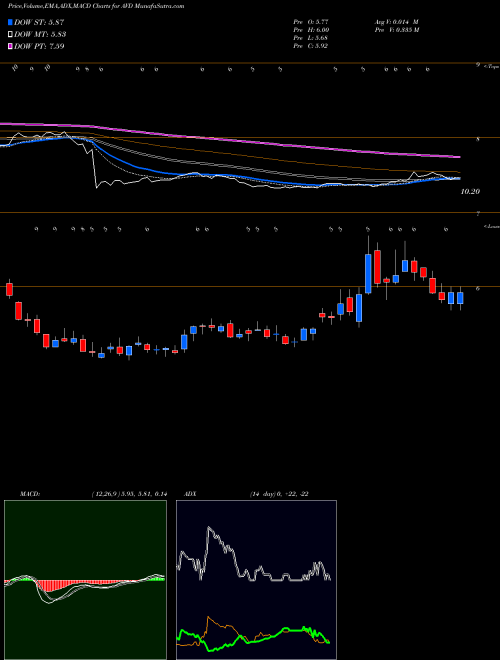Click the Tops label on right axis
Image resolution: width=500 pixels, height=660 pixels.
[x=491, y=66]
